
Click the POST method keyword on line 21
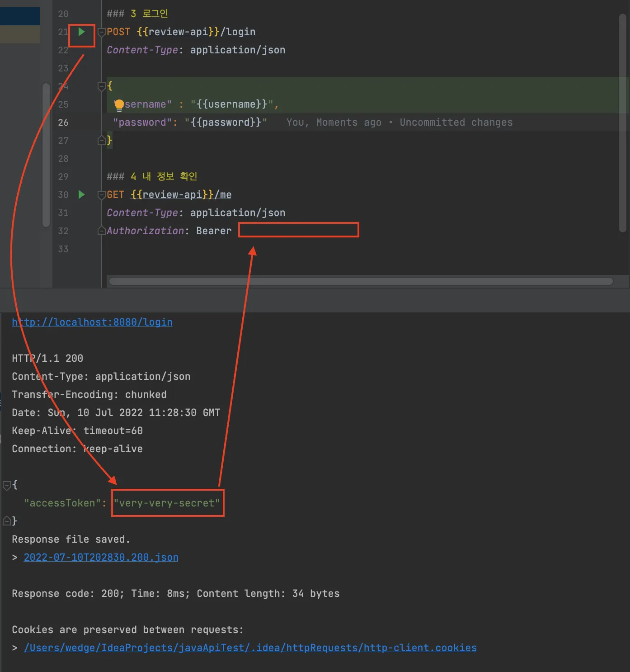(118, 32)
